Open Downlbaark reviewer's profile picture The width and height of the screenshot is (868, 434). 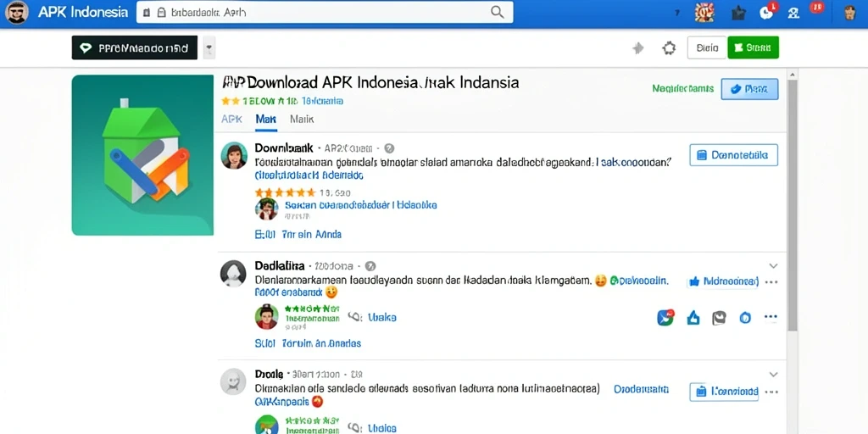(x=234, y=156)
